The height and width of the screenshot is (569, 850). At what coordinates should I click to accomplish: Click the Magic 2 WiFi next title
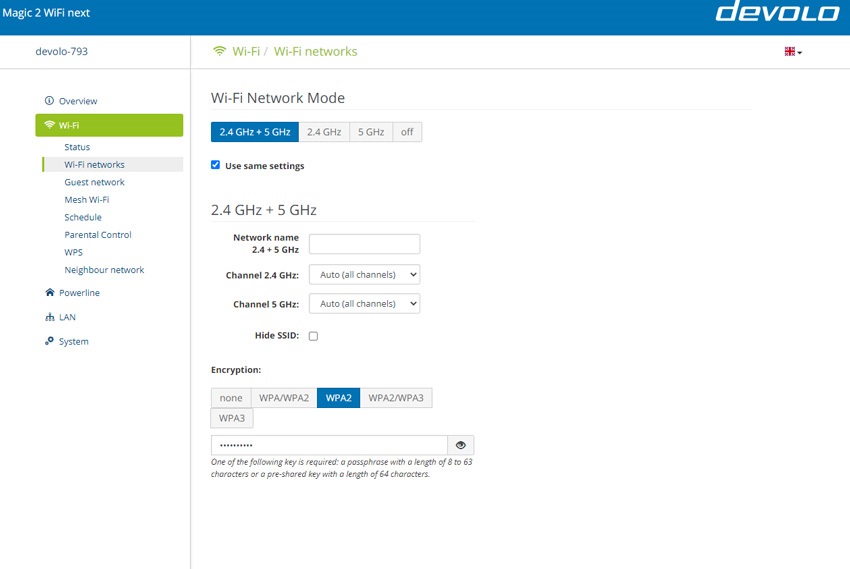[x=46, y=12]
